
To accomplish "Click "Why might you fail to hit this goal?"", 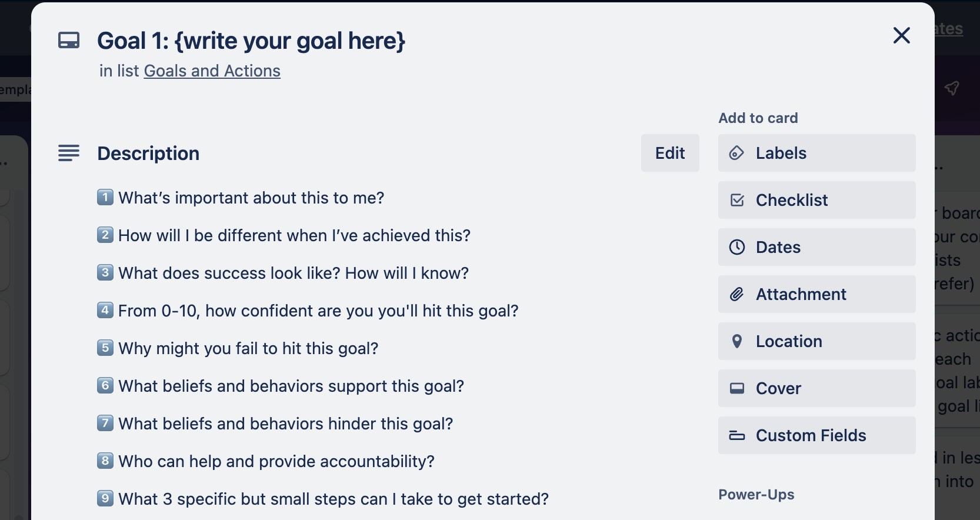I will point(248,348).
